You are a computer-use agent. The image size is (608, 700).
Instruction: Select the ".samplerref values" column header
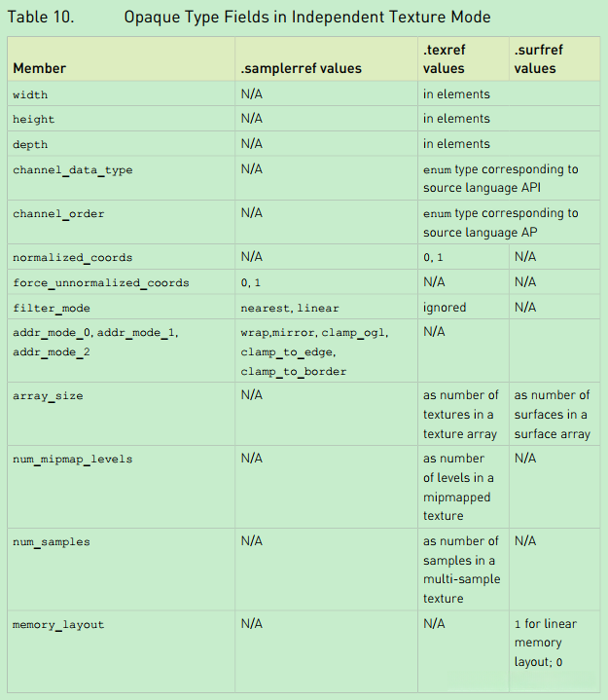302,68
